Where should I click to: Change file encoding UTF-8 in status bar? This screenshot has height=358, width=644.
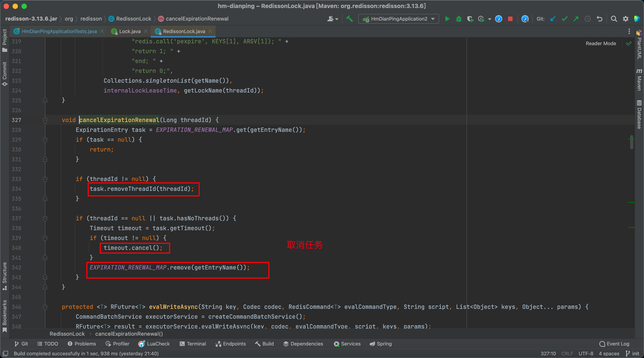[x=586, y=354]
